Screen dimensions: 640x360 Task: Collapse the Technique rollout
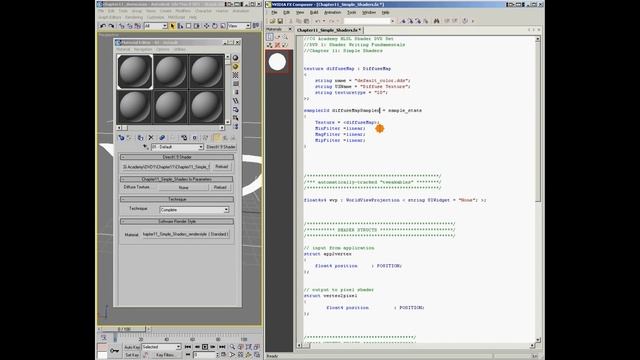pyautogui.click(x=177, y=199)
